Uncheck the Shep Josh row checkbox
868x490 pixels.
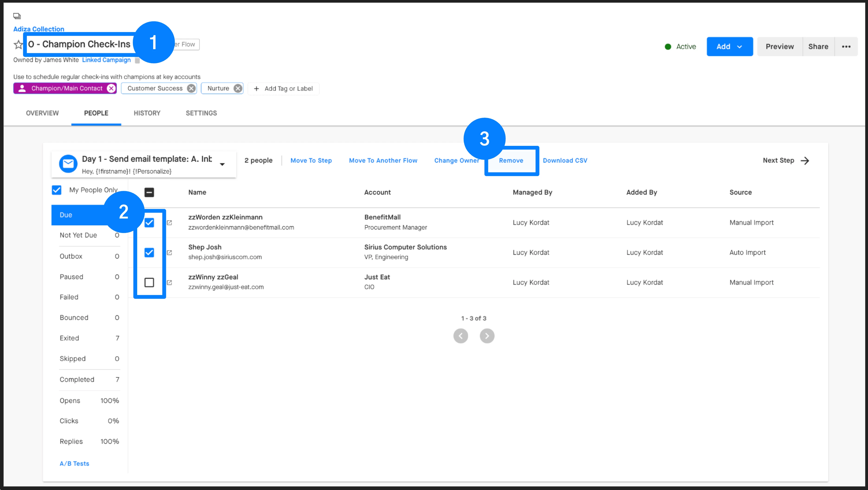[x=149, y=253]
